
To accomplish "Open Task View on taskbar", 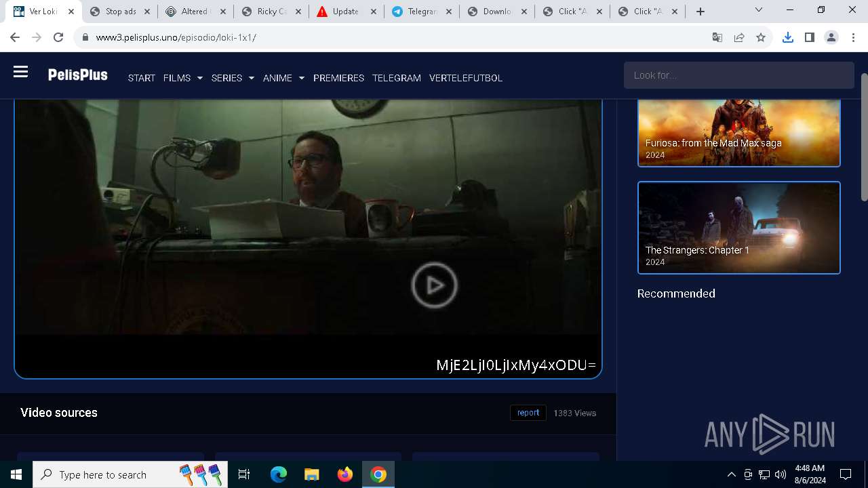I will coord(244,474).
